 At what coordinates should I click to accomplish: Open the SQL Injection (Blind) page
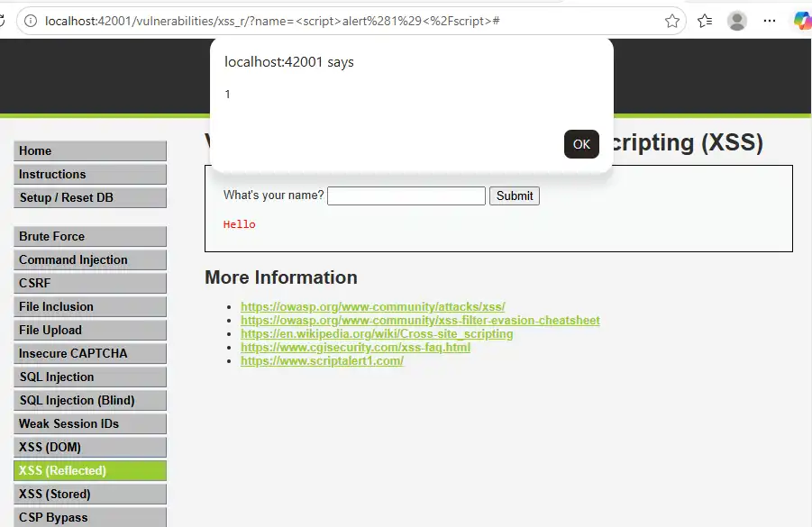(90, 400)
